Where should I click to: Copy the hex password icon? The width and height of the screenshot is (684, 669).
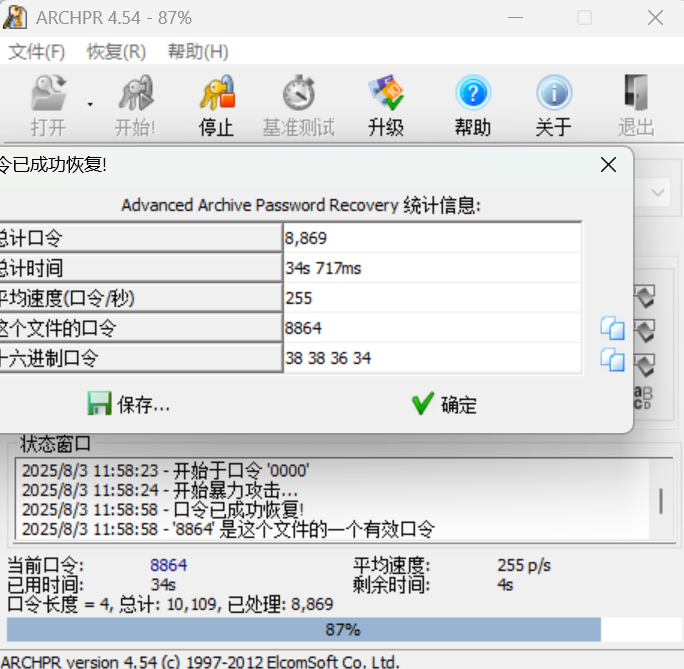tap(612, 359)
